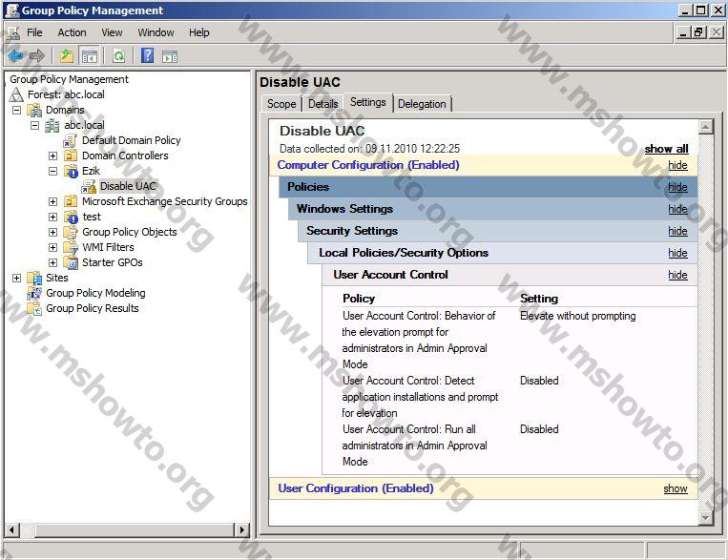Open the Help menu
The image size is (728, 560).
click(198, 32)
